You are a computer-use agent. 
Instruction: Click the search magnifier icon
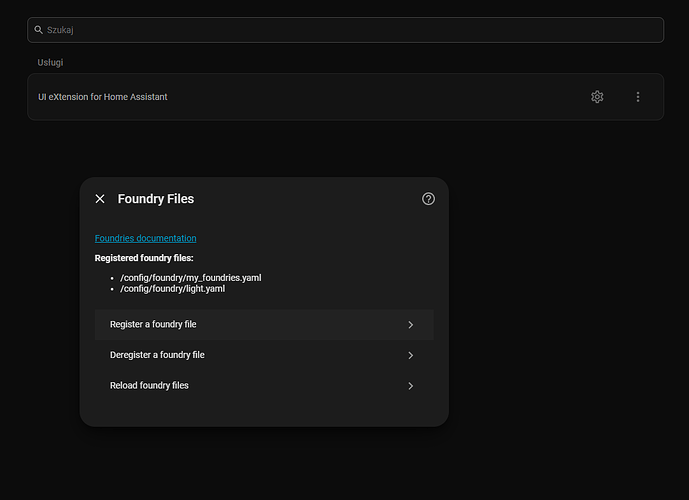(x=39, y=30)
